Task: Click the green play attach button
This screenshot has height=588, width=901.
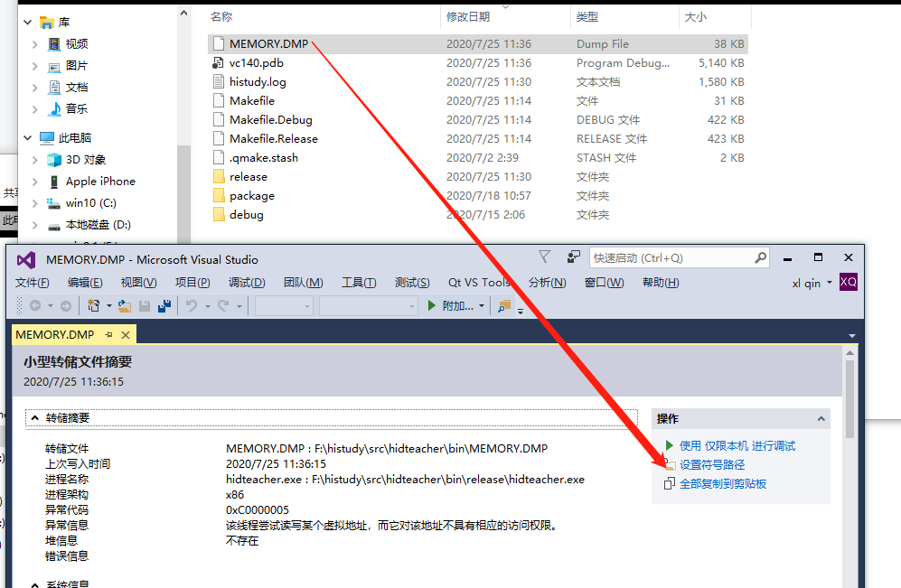Action: point(432,306)
